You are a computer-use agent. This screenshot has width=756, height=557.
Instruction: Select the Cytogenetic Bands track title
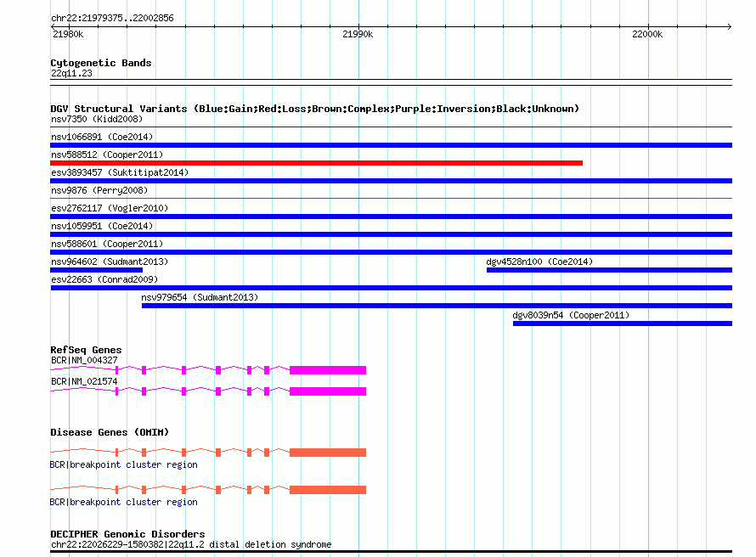click(x=101, y=63)
